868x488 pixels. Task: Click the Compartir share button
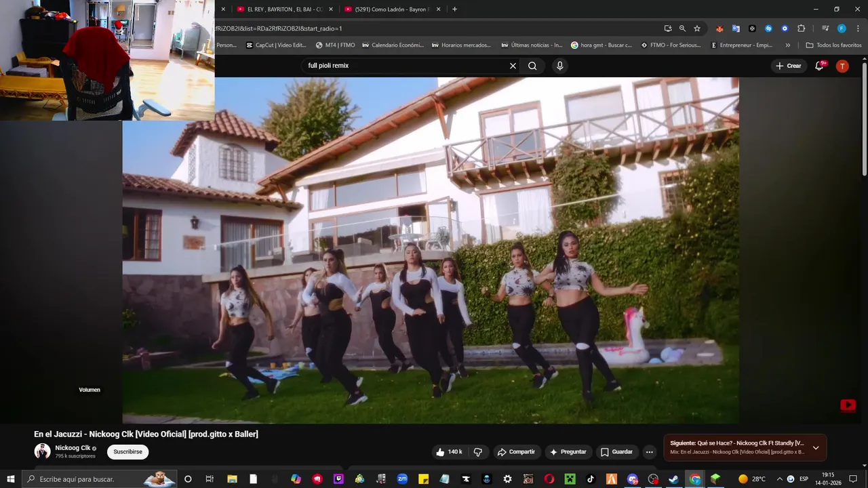point(516,452)
